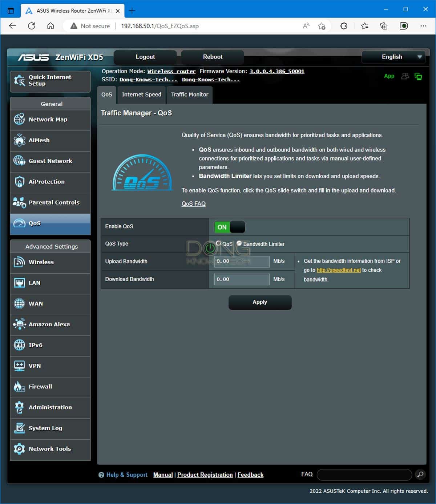Refresh the browser page
The width and height of the screenshot is (436, 504).
32,26
